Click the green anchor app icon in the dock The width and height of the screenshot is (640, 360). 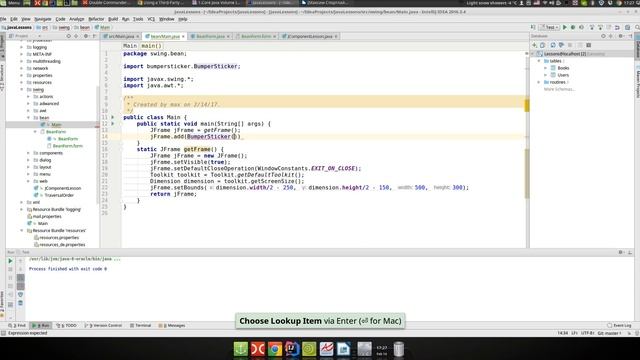241,349
